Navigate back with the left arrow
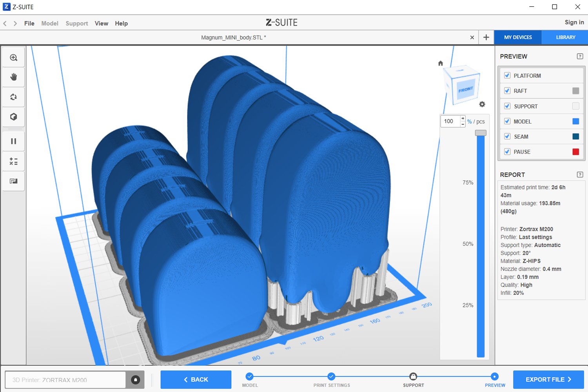Image resolution: width=588 pixels, height=392 pixels. (x=5, y=24)
